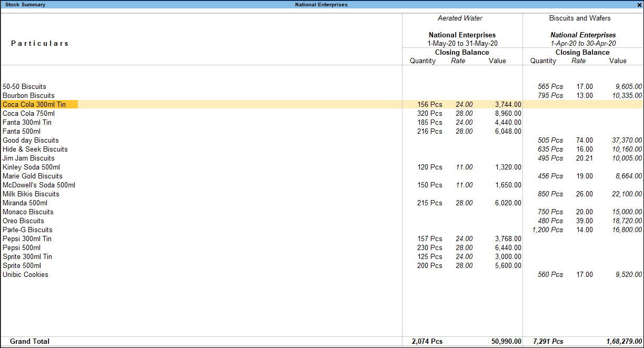This screenshot has height=348, width=644.
Task: Click the National Enterprises title bar text
Action: (x=321, y=5)
